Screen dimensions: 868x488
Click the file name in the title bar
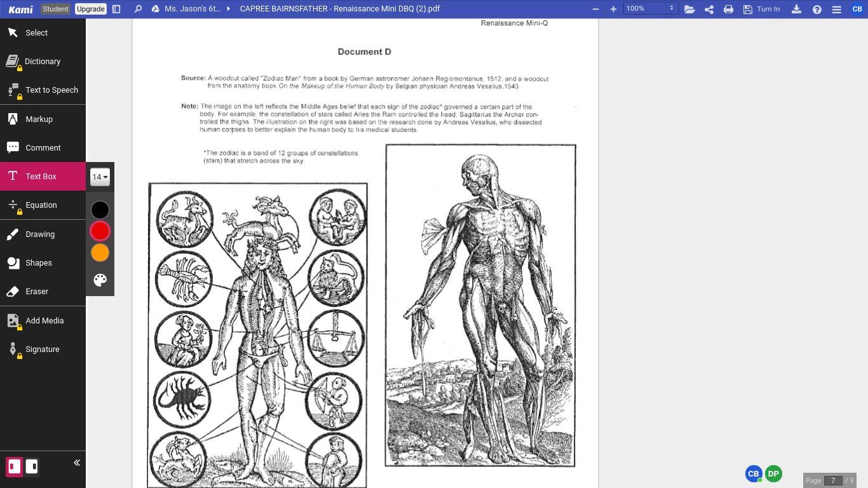click(x=340, y=9)
